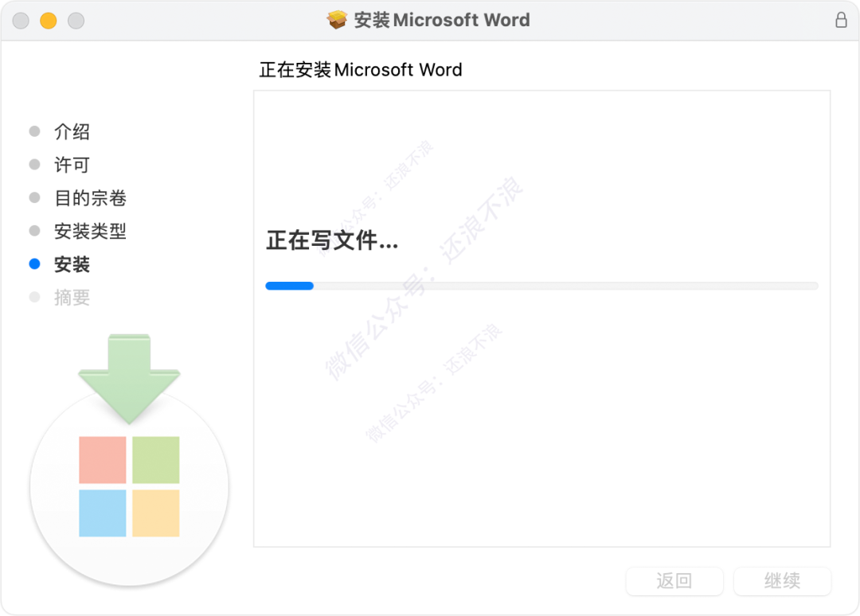Click the package box icon in title
Image resolution: width=860 pixels, height=616 pixels.
click(337, 20)
